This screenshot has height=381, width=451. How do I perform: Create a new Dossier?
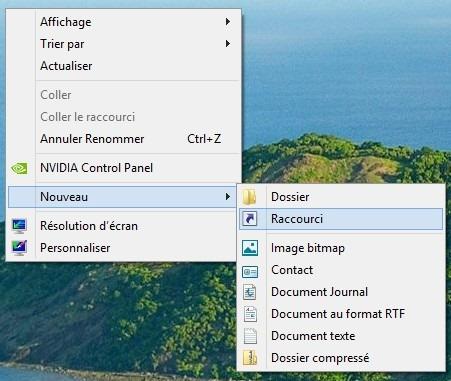(x=341, y=197)
